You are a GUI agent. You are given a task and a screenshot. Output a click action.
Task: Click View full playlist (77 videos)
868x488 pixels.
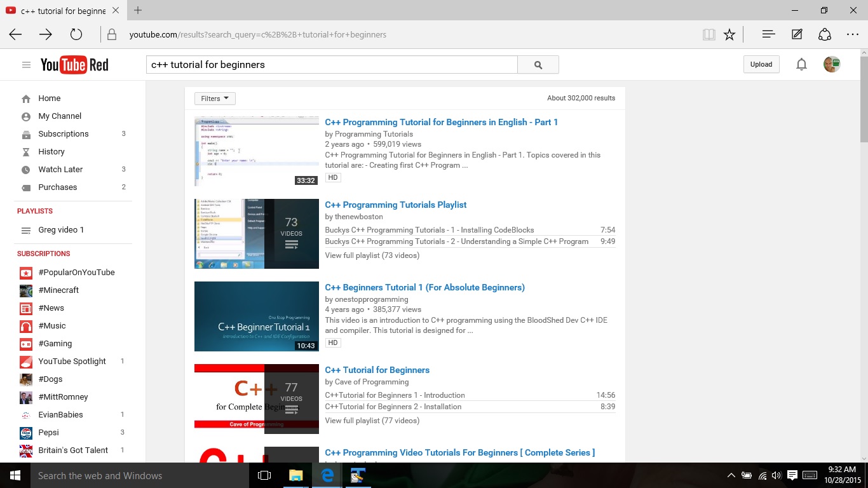pos(372,421)
